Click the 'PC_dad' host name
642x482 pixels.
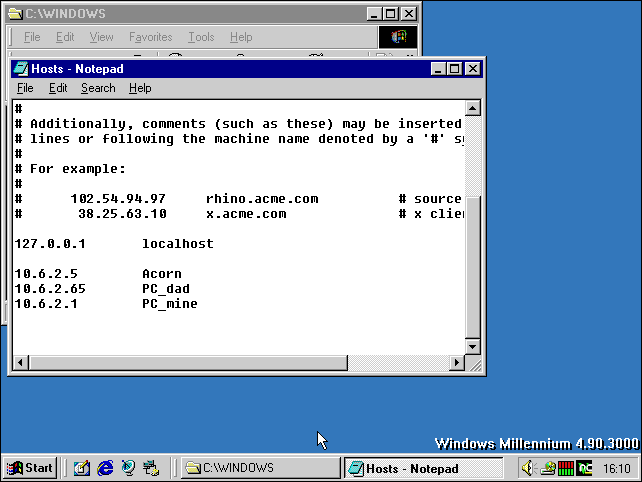[166, 289]
